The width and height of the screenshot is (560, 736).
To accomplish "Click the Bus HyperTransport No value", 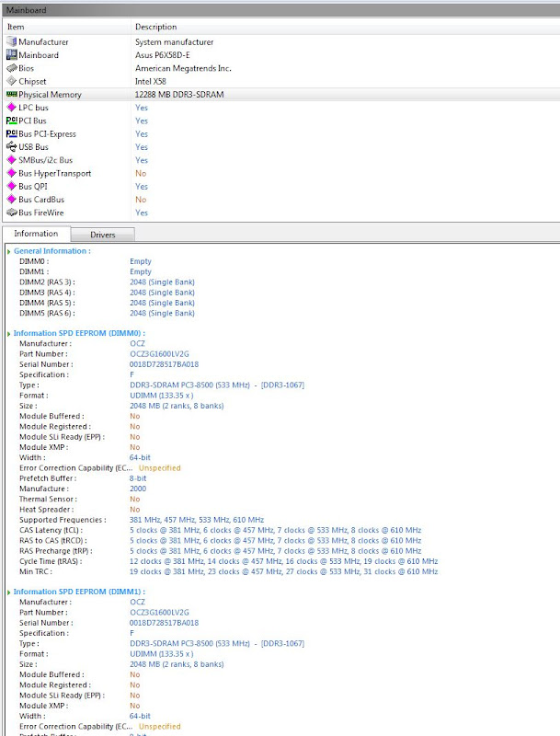I will tap(141, 173).
